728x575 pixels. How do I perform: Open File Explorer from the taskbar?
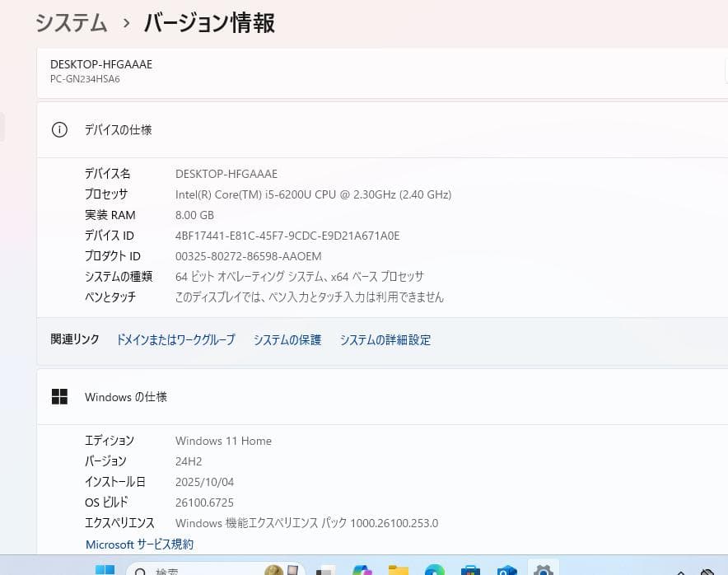399,569
